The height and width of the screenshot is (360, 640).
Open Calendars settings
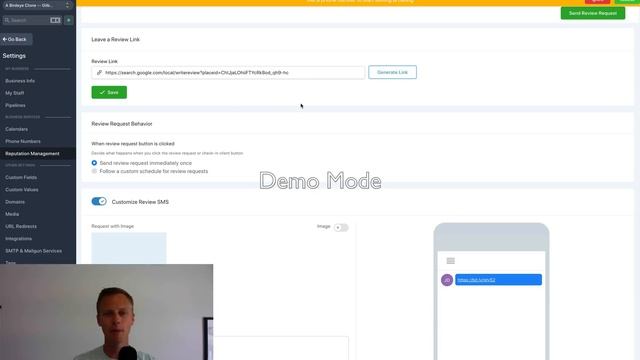tap(17, 129)
